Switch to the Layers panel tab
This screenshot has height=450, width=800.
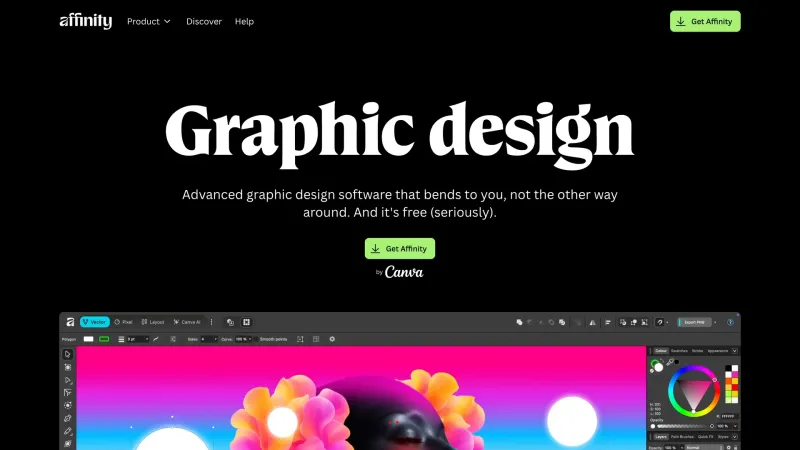661,437
